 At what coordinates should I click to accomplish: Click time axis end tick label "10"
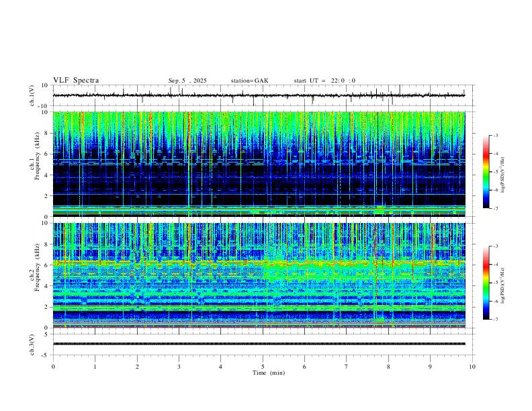[472, 367]
